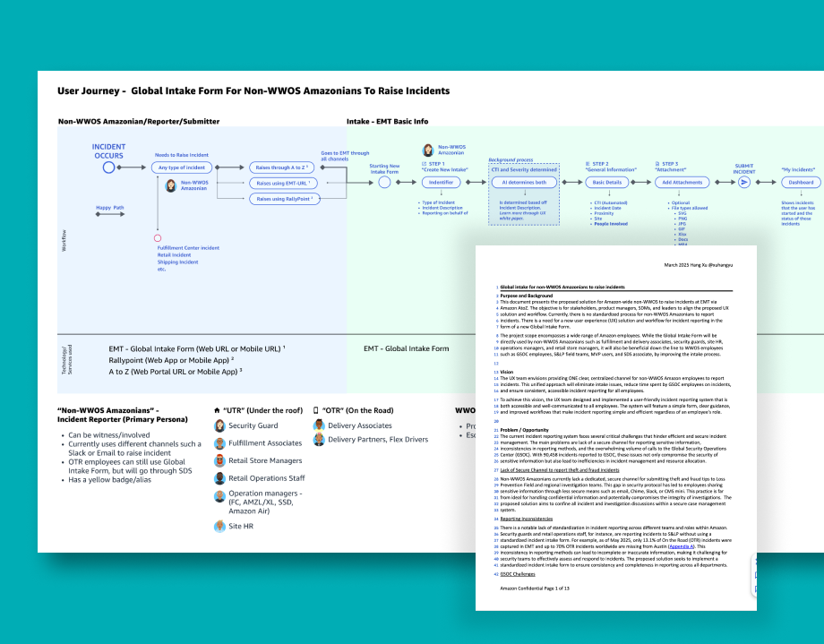The image size is (824, 644).
Task: Click the Security Guard persona avatar
Action: (219, 425)
